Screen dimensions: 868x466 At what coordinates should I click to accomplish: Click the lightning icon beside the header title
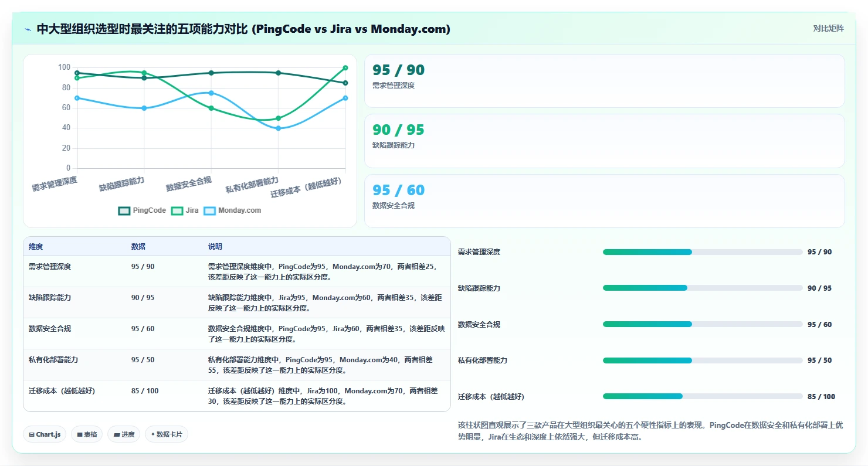(28, 29)
